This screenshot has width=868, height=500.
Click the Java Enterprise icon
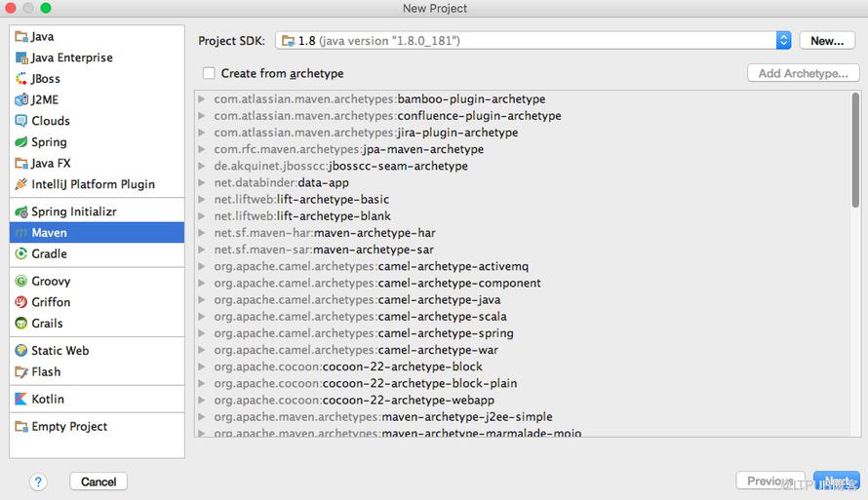21,58
